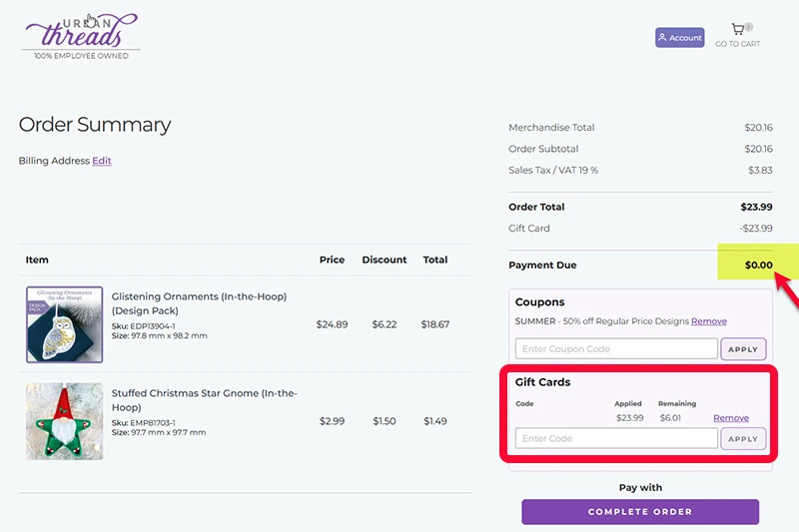Edit the billing address

(102, 161)
